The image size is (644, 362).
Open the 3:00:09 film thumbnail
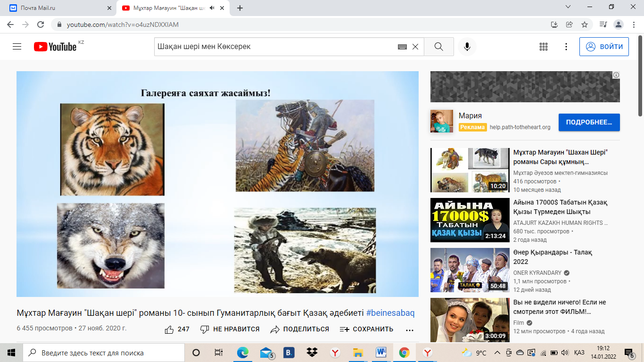[470, 320]
